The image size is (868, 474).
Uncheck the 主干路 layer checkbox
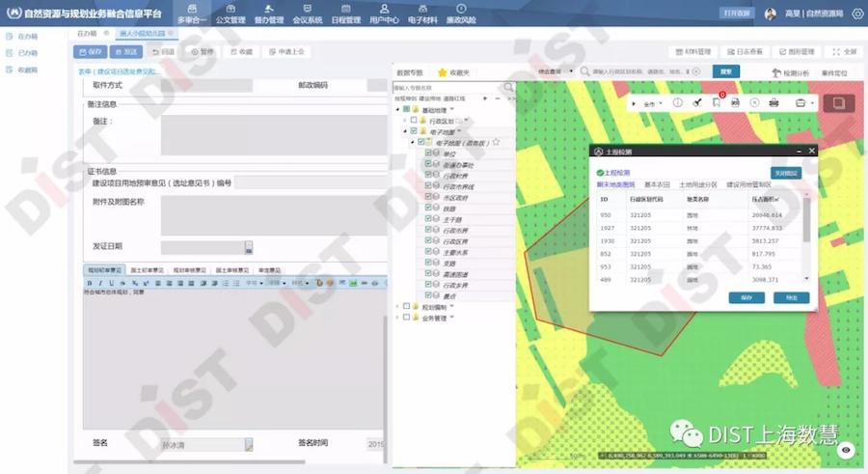428,219
